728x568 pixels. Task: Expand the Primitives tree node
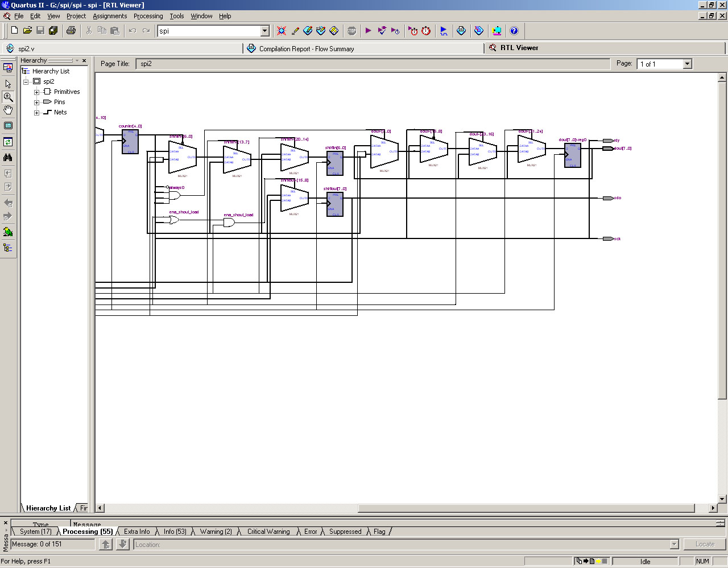click(x=36, y=92)
